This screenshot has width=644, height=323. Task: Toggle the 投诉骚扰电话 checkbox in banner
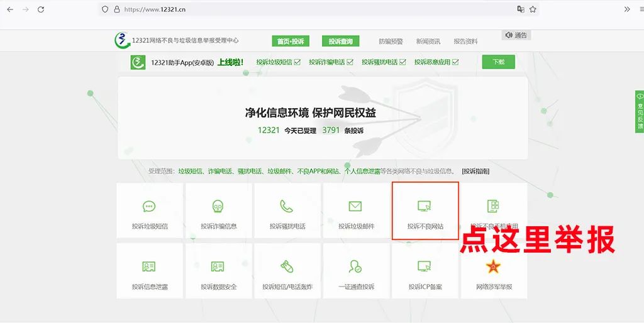[x=402, y=62]
